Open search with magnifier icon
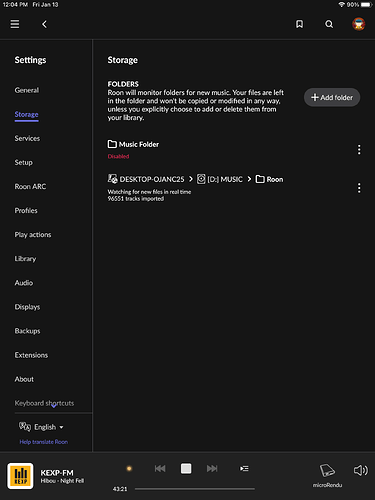Viewport: 375px width, 500px height. pos(329,24)
